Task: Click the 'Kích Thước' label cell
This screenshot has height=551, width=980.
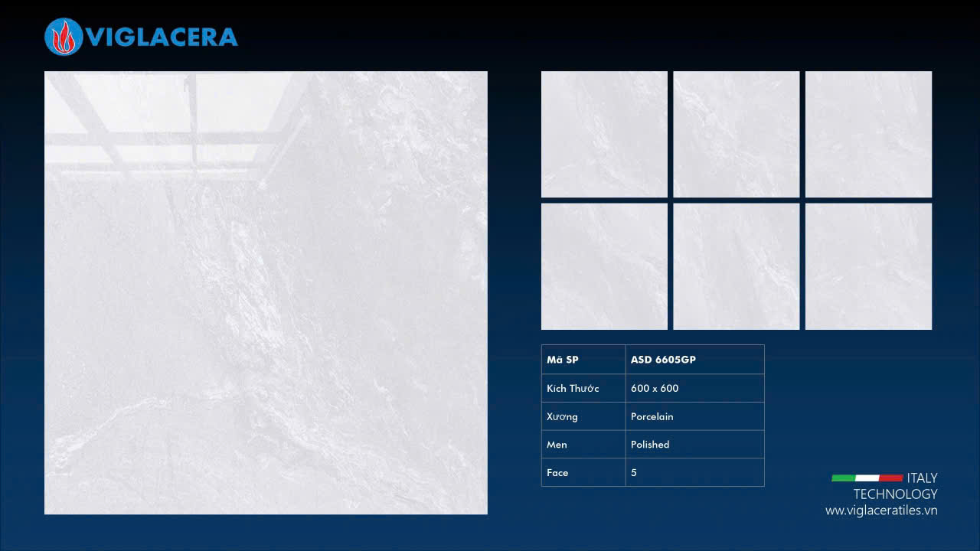Action: 583,388
